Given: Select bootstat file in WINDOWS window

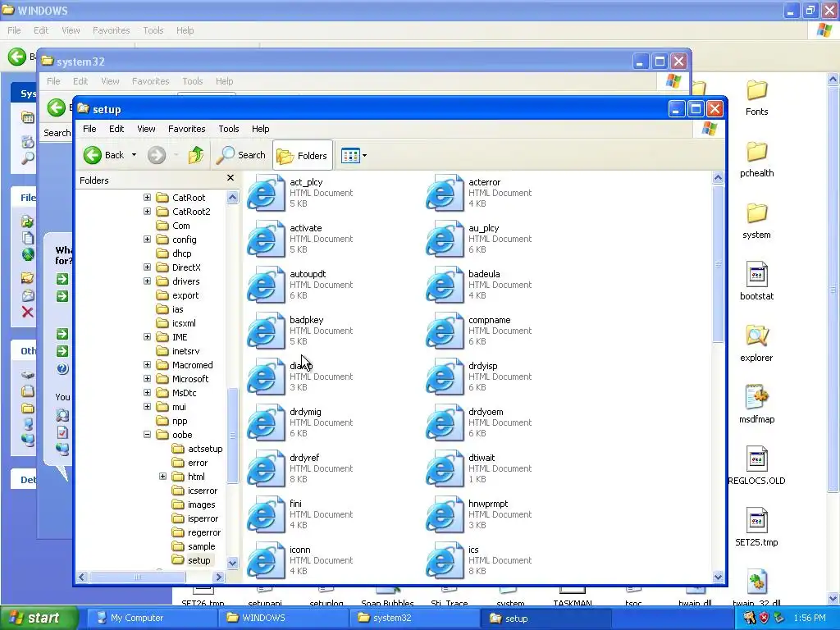Looking at the screenshot, I should [x=756, y=282].
